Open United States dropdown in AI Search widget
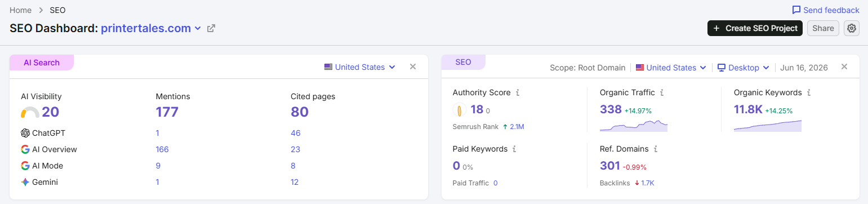This screenshot has width=868, height=204. point(360,67)
